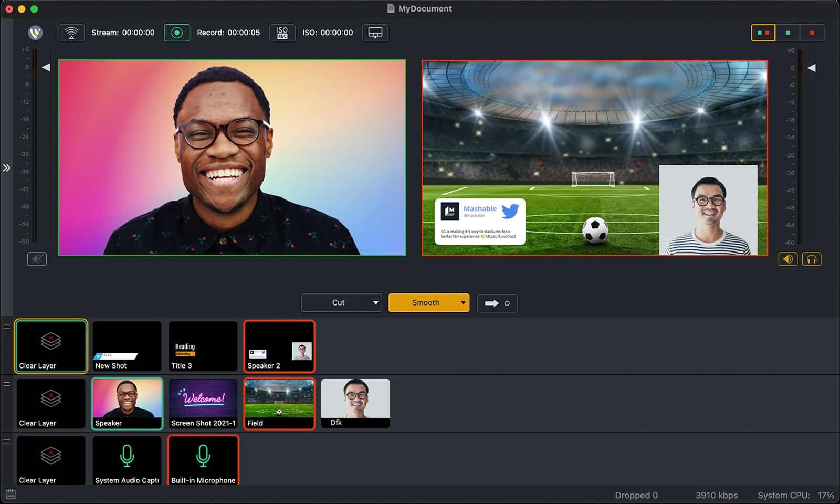The width and height of the screenshot is (840, 504).
Task: Click the Record button to stop recording
Action: (x=177, y=33)
